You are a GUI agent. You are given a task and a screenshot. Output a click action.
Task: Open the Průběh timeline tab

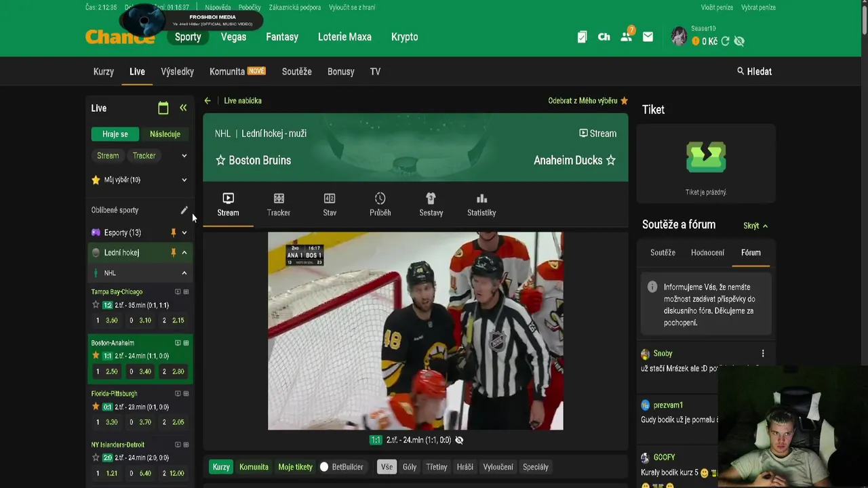pos(380,205)
